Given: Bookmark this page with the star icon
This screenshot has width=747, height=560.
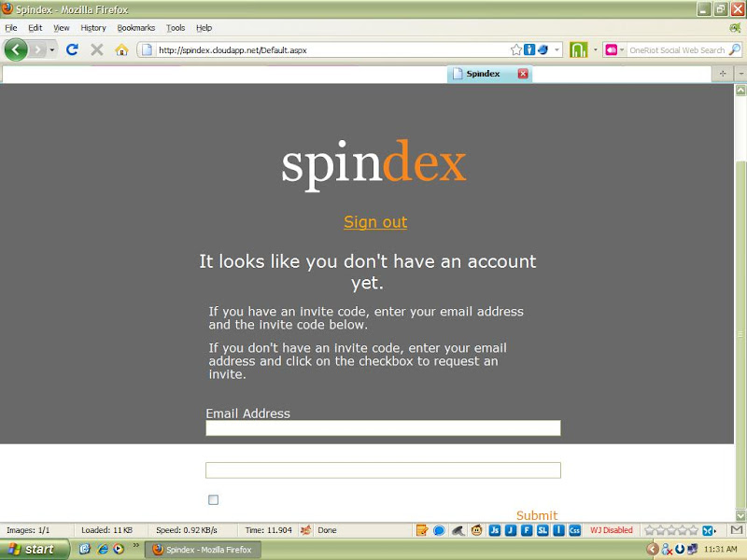Looking at the screenshot, I should [516, 50].
